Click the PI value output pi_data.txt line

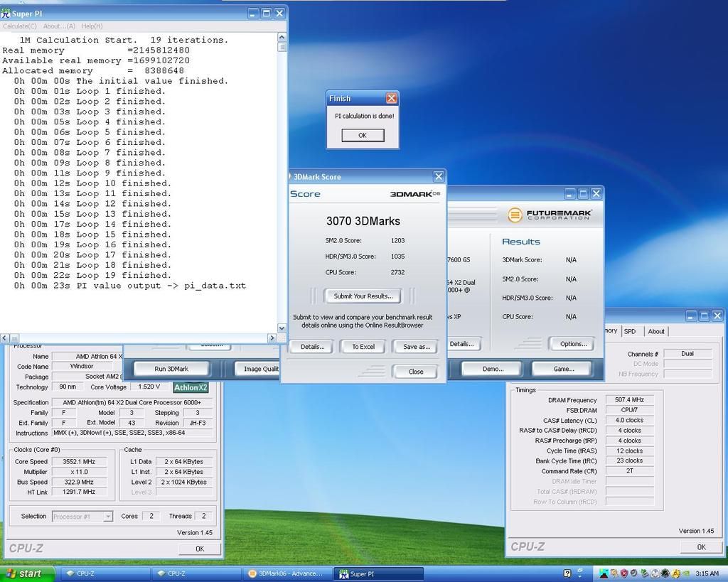click(x=129, y=286)
